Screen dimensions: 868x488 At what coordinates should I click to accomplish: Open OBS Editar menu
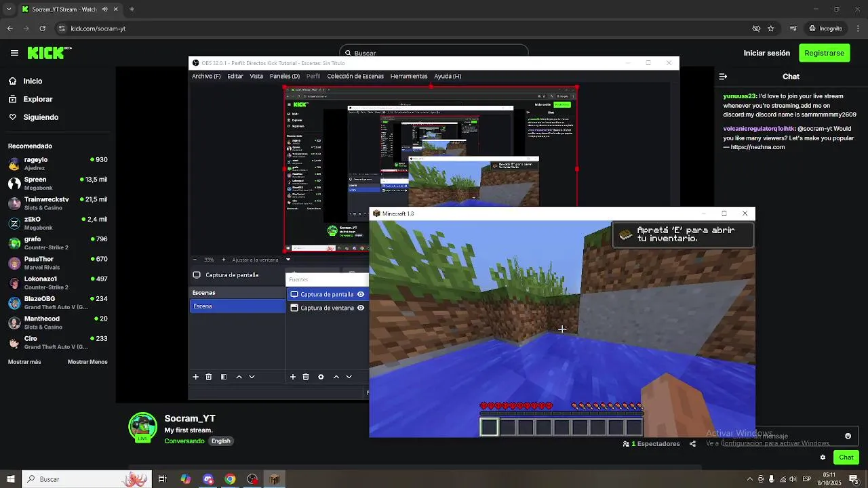point(235,76)
